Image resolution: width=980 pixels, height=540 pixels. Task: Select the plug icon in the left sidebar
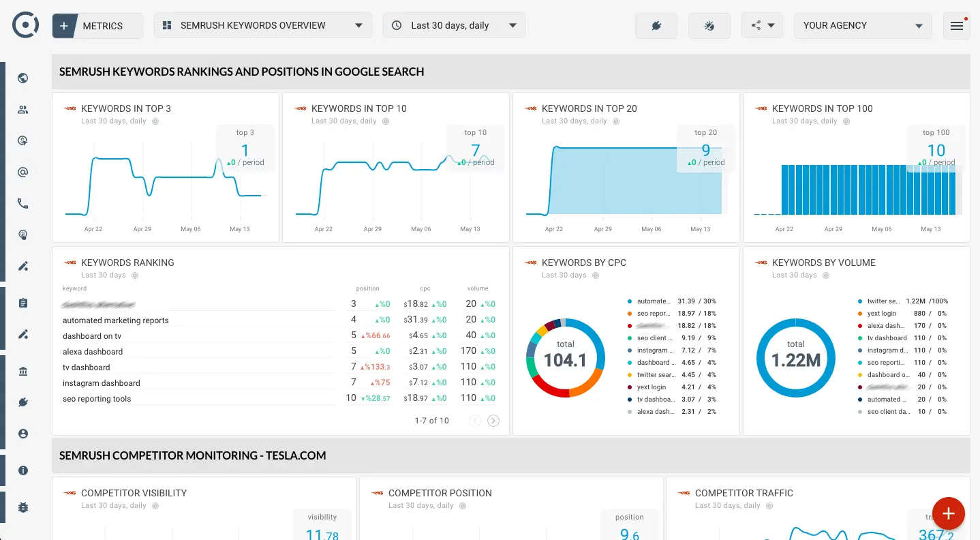(22, 402)
